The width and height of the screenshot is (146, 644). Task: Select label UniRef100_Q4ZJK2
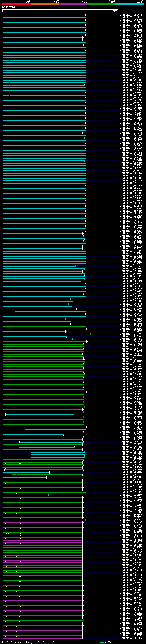tap(131, 65)
